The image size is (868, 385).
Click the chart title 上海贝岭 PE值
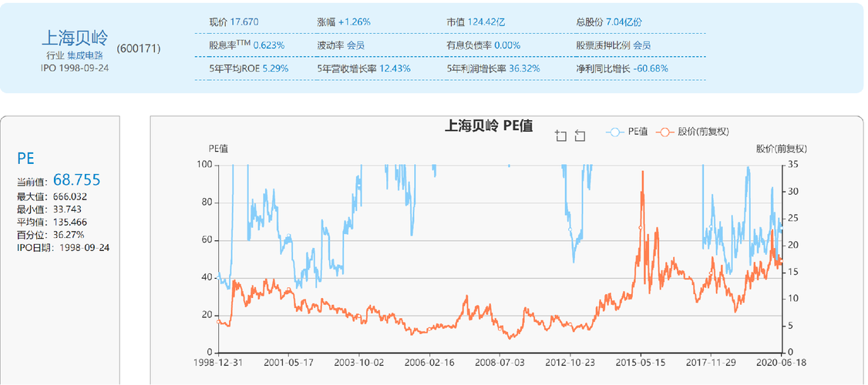[489, 126]
